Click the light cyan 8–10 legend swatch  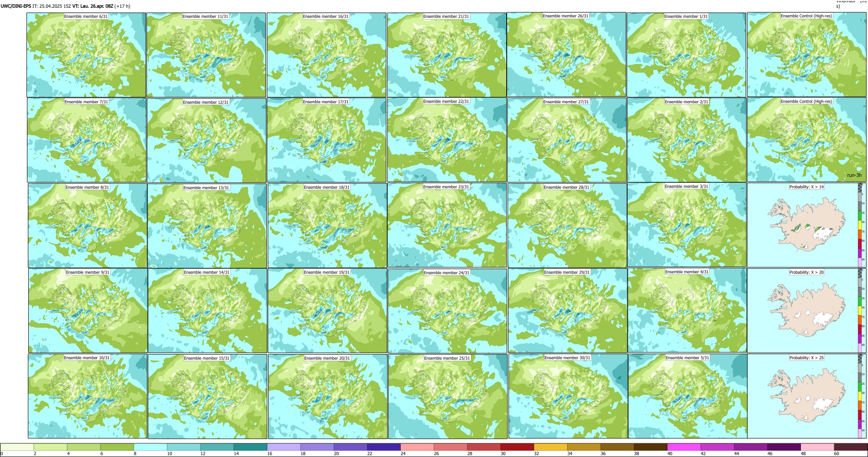(150, 447)
